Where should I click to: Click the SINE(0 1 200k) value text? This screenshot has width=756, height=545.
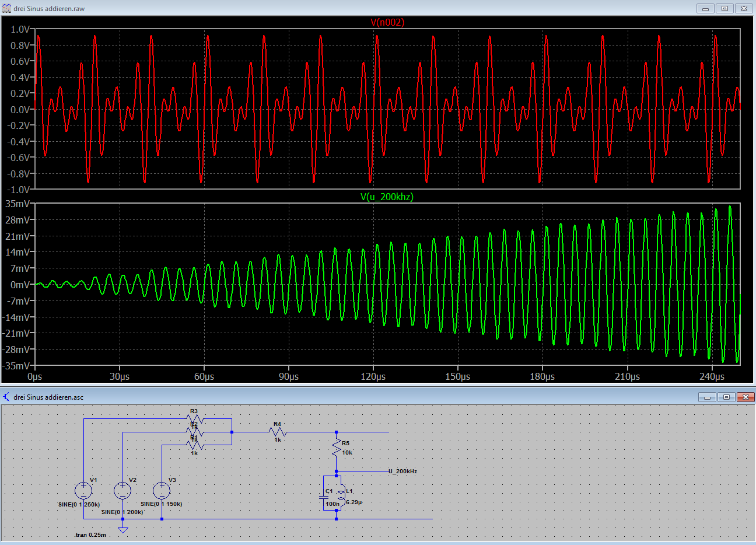[x=123, y=512]
